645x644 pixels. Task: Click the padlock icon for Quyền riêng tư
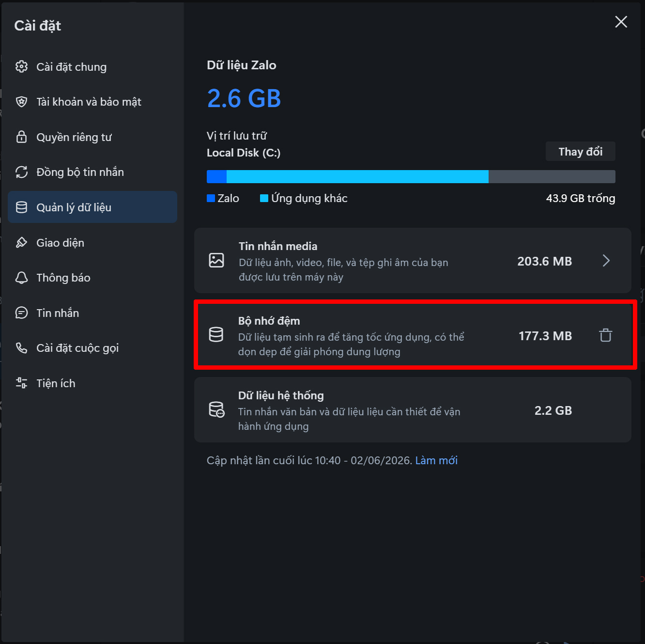point(21,137)
